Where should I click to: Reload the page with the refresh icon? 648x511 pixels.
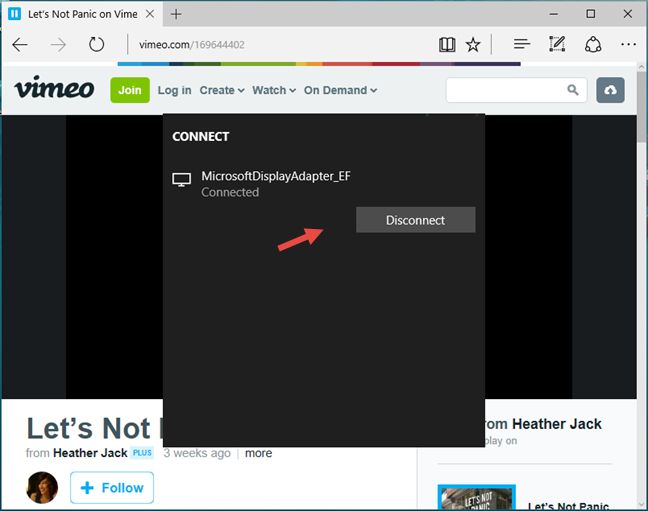point(96,44)
